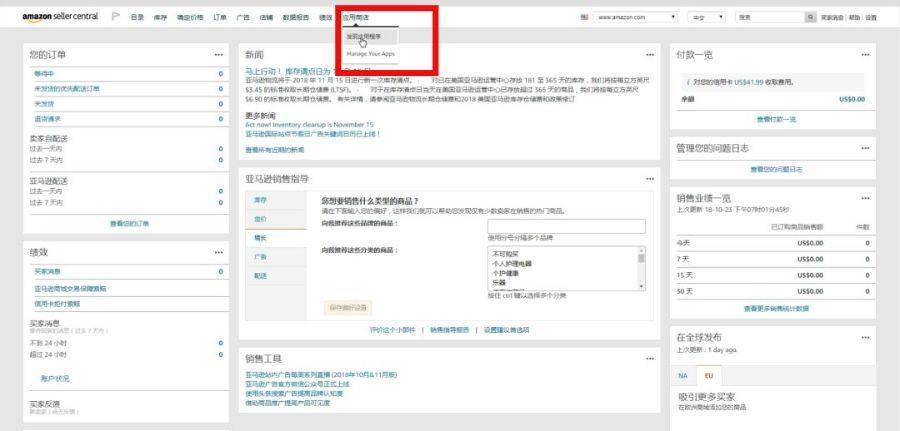Screen dimensions: 900x431
Task: Select 个人护理电器 in the category list
Action: (x=513, y=263)
